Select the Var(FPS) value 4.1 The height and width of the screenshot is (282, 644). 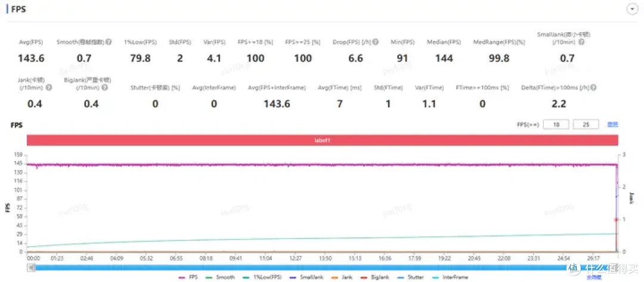[x=214, y=58]
